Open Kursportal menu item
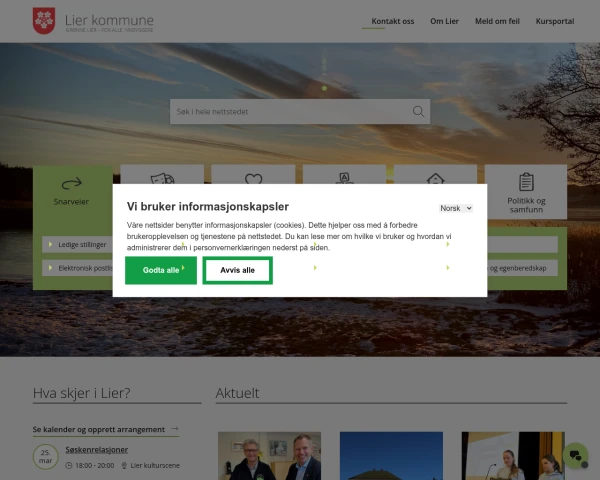Viewport: 600px width, 480px height. pos(555,21)
